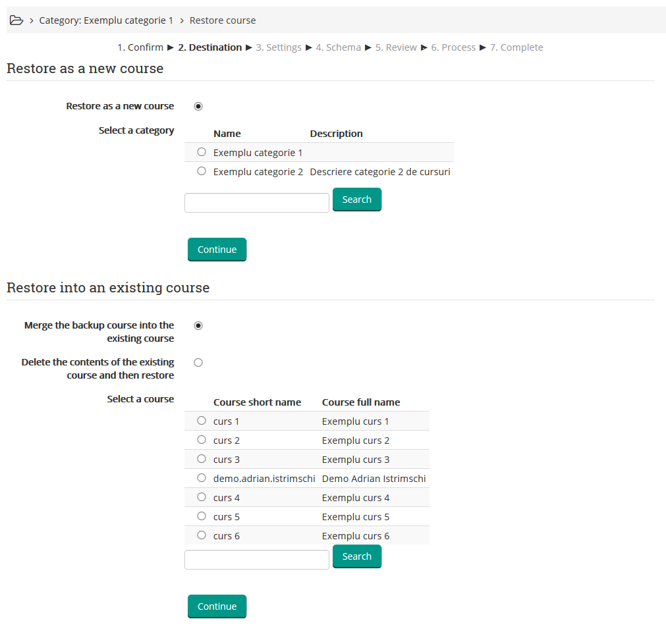
Task: Pick the 'curs 2' course radio button
Action: tap(202, 440)
